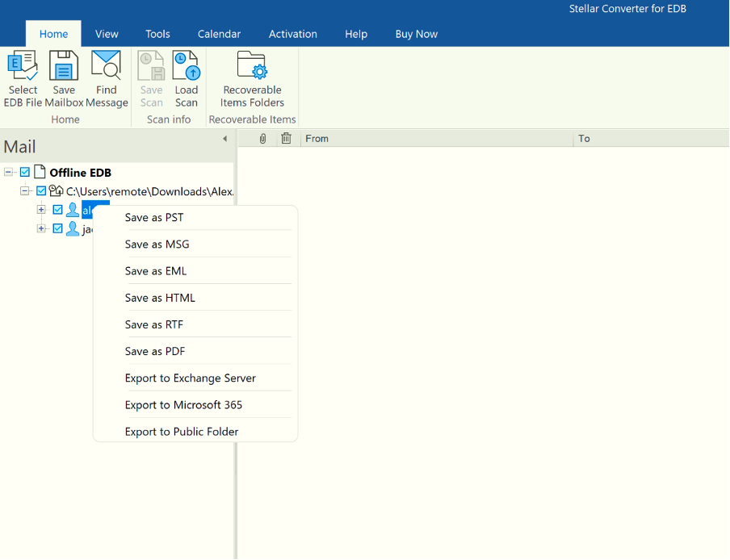Click the trash bin column header
This screenshot has width=730, height=560.
[287, 139]
